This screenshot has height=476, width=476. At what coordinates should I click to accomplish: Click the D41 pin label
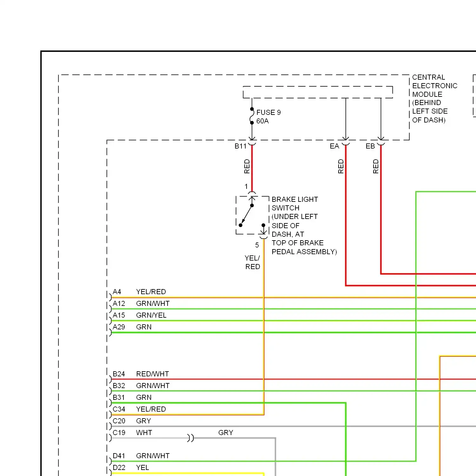[x=119, y=456]
